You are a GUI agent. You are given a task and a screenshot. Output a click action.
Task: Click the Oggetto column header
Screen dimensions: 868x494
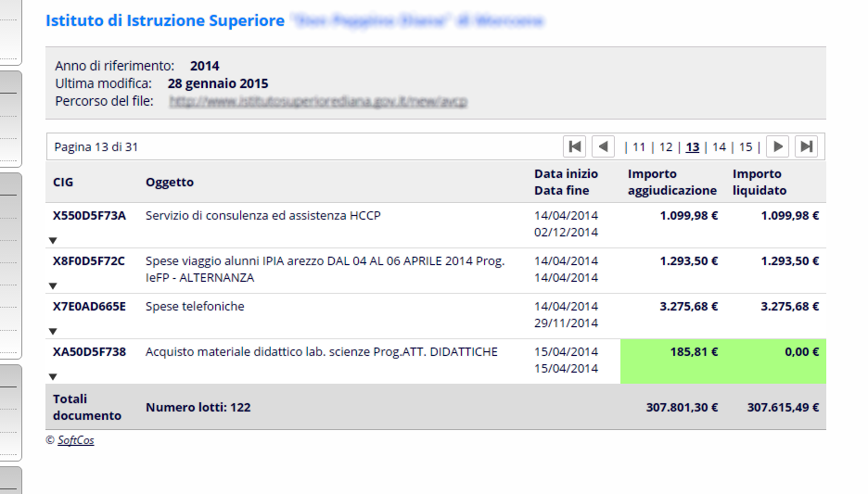tap(170, 182)
